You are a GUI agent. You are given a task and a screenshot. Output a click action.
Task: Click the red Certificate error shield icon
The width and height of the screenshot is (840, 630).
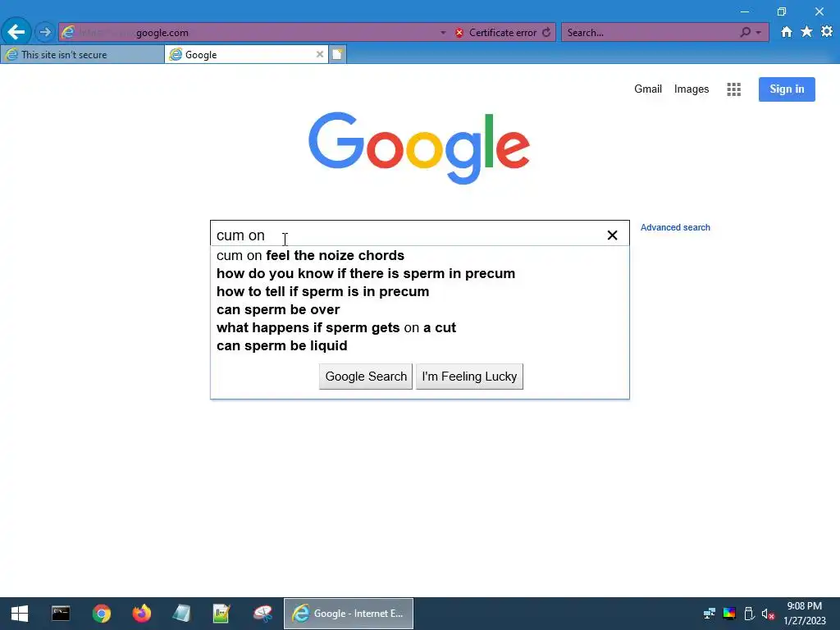[459, 33]
